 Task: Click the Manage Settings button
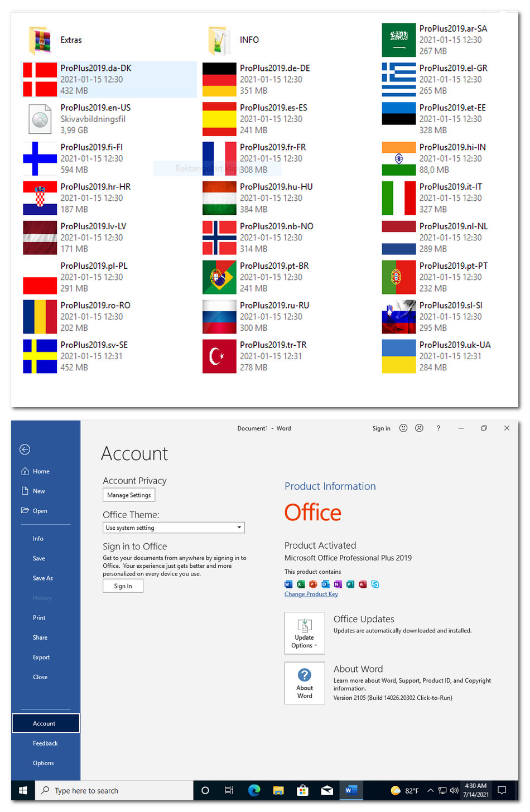(129, 495)
